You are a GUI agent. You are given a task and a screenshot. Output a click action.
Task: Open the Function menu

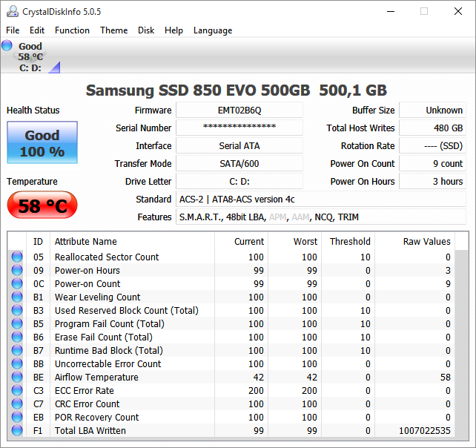click(72, 30)
